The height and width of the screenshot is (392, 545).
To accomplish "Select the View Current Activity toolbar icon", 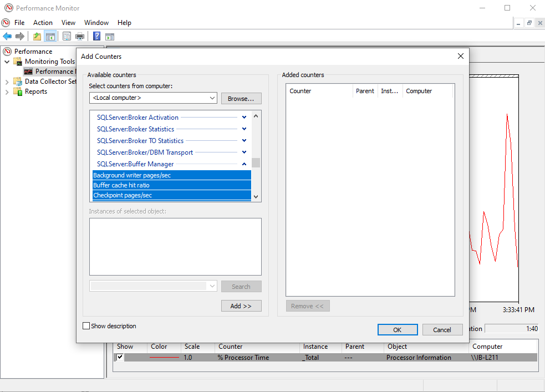I will pyautogui.click(x=50, y=36).
